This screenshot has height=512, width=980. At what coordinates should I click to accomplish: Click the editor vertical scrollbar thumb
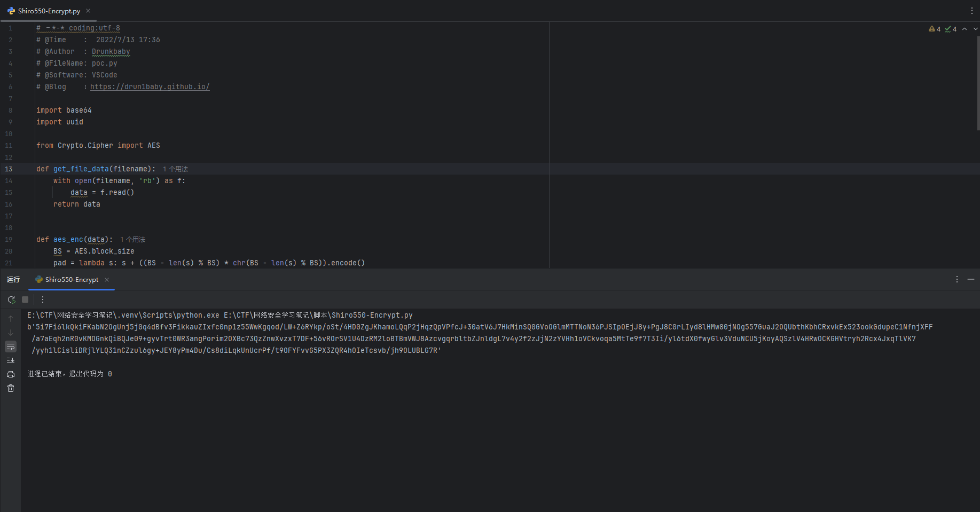pos(978,80)
